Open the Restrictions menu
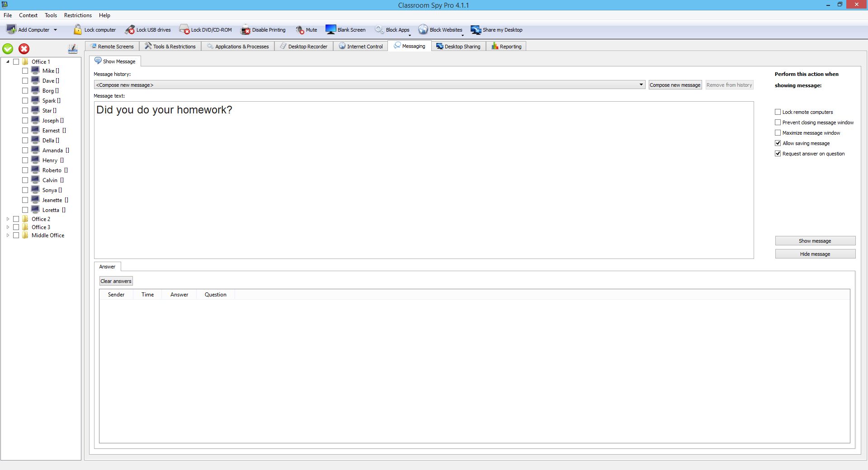 pos(78,15)
